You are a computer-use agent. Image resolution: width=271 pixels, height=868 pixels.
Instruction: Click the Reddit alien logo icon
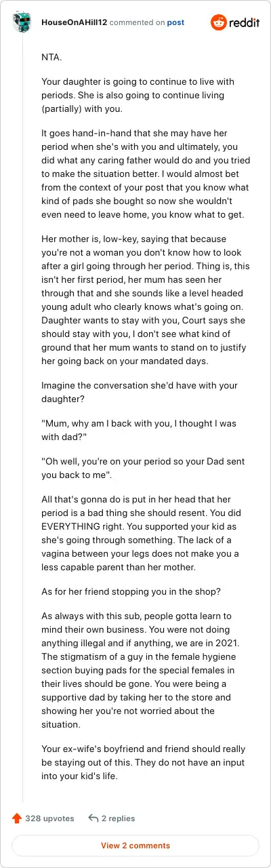[x=219, y=22]
